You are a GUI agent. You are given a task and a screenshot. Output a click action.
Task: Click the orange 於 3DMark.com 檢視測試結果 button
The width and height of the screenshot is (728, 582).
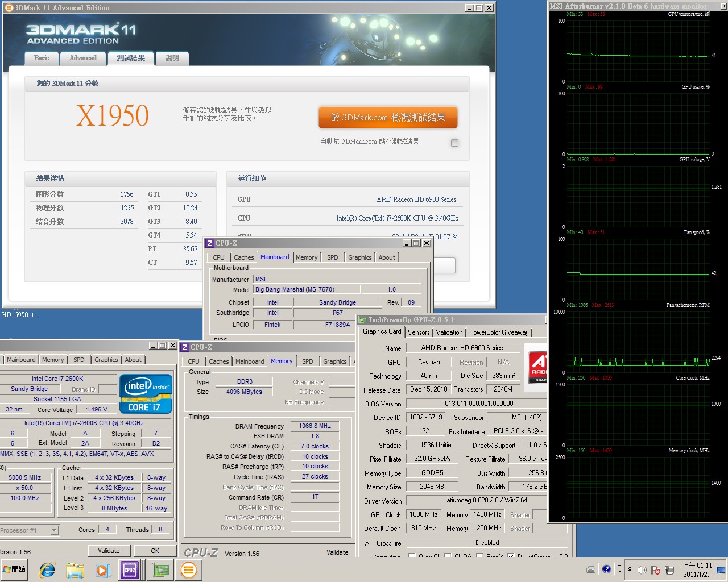(388, 118)
